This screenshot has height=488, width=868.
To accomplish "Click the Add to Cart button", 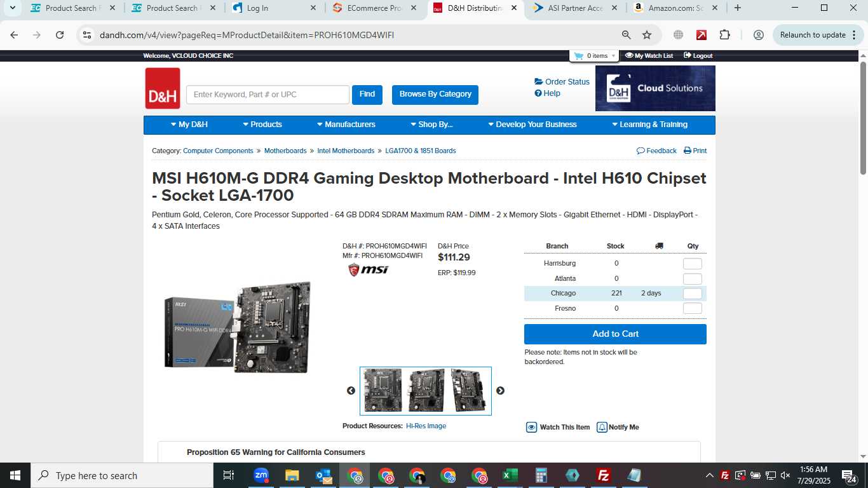I will click(x=615, y=334).
